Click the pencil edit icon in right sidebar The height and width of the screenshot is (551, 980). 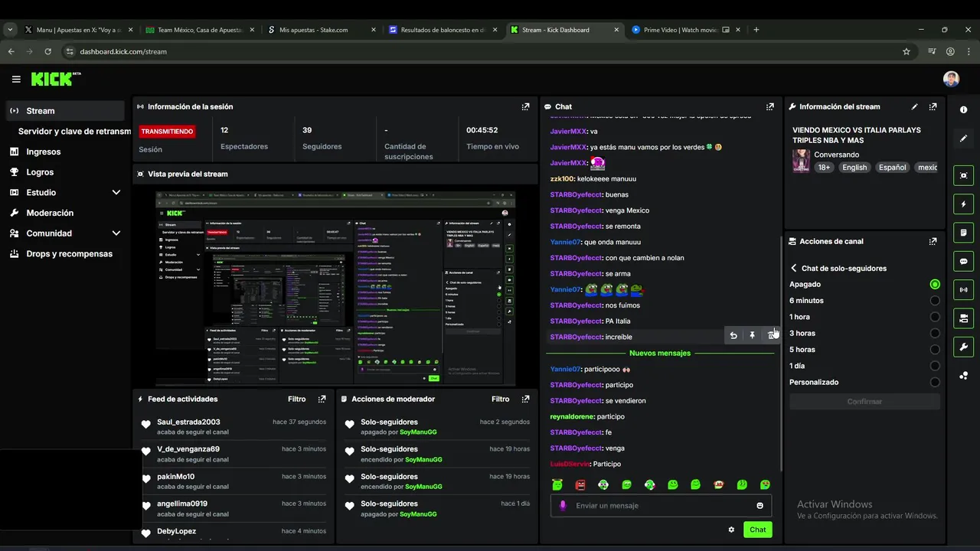pos(963,139)
